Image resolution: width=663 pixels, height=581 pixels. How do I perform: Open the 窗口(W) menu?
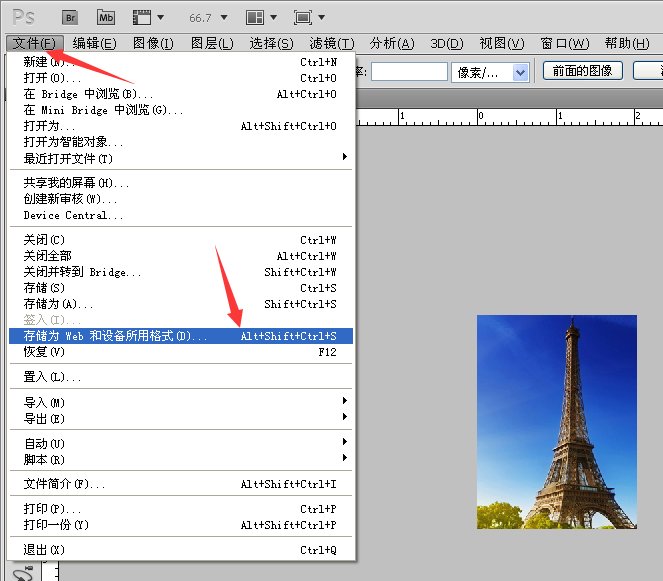pos(565,43)
